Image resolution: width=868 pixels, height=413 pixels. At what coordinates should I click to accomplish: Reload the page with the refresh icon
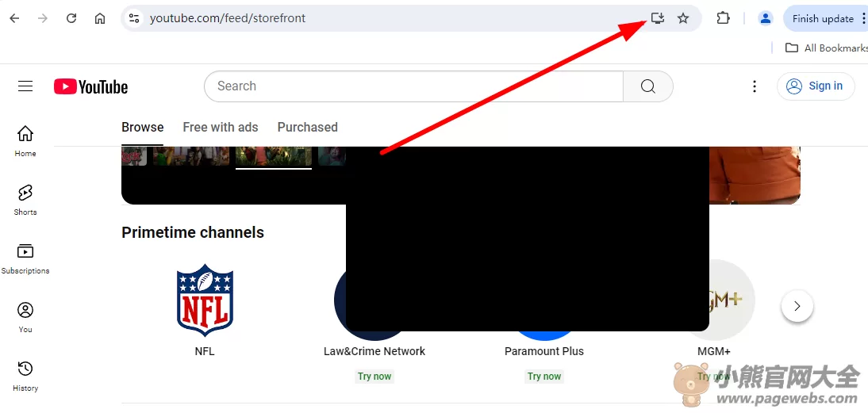click(x=71, y=18)
